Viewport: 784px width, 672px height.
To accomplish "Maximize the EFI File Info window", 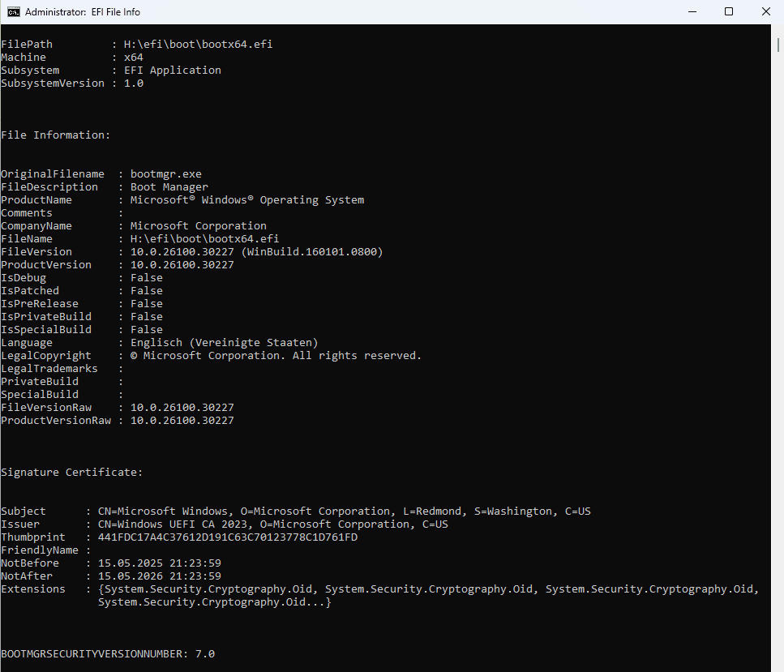I will click(729, 11).
